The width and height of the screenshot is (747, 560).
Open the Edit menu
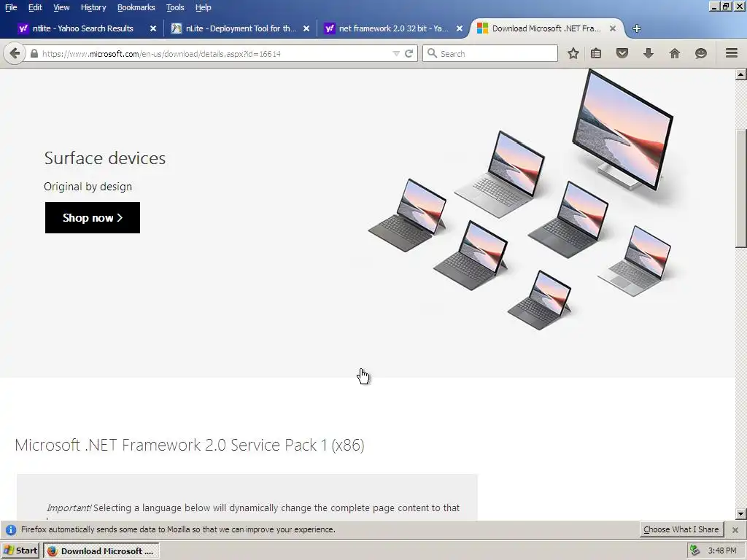(35, 7)
